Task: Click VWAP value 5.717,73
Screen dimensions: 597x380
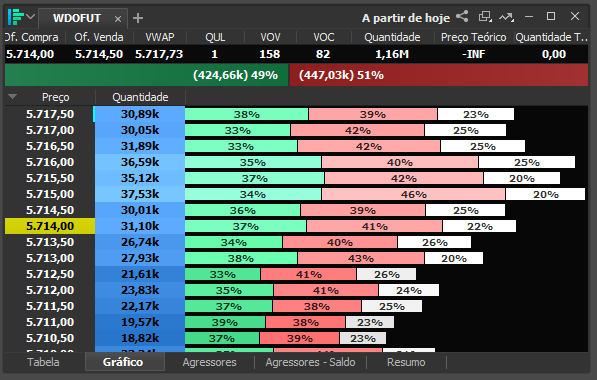Action: point(159,54)
